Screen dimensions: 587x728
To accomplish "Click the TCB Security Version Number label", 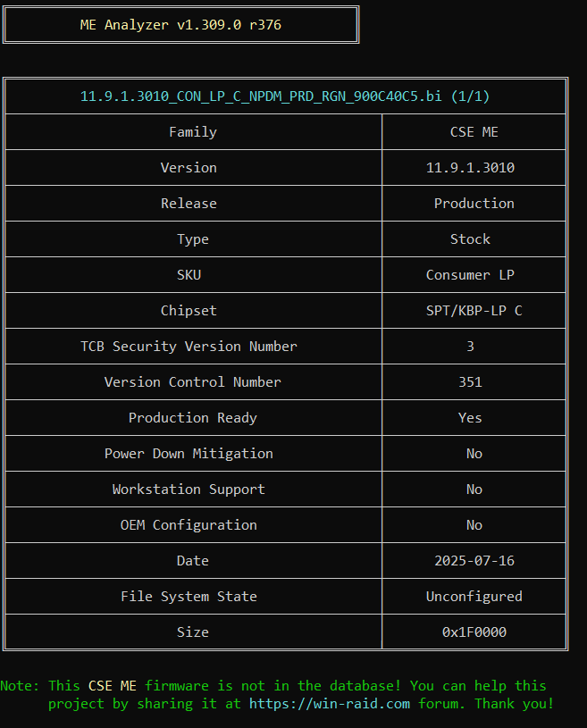I will [x=189, y=347].
